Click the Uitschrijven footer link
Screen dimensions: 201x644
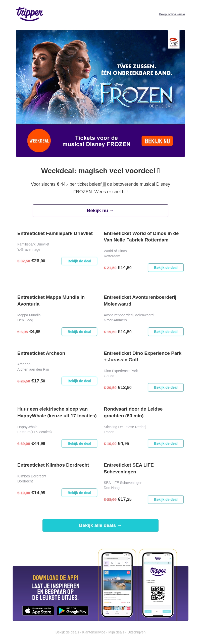(x=136, y=632)
